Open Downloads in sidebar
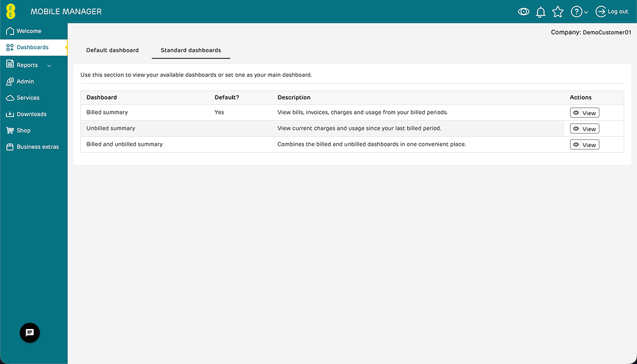637x364 pixels. coord(34,114)
